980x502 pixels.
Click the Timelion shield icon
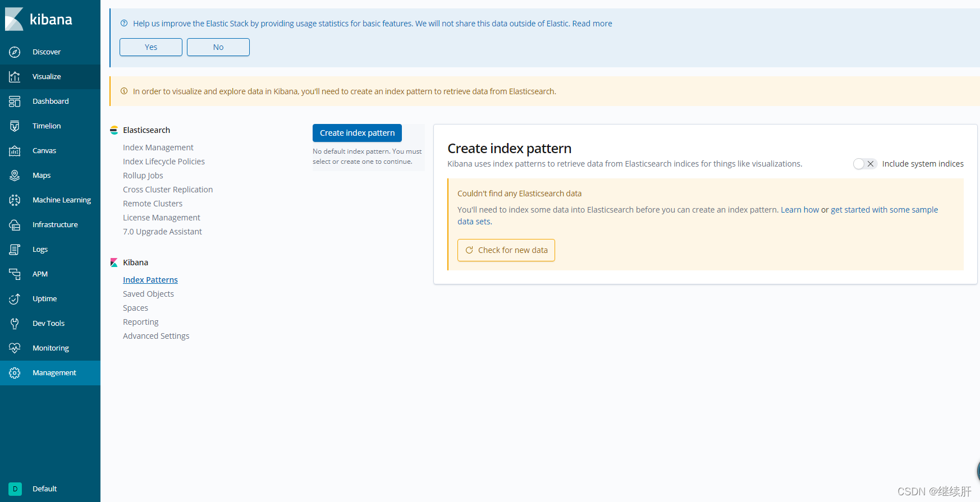click(15, 126)
